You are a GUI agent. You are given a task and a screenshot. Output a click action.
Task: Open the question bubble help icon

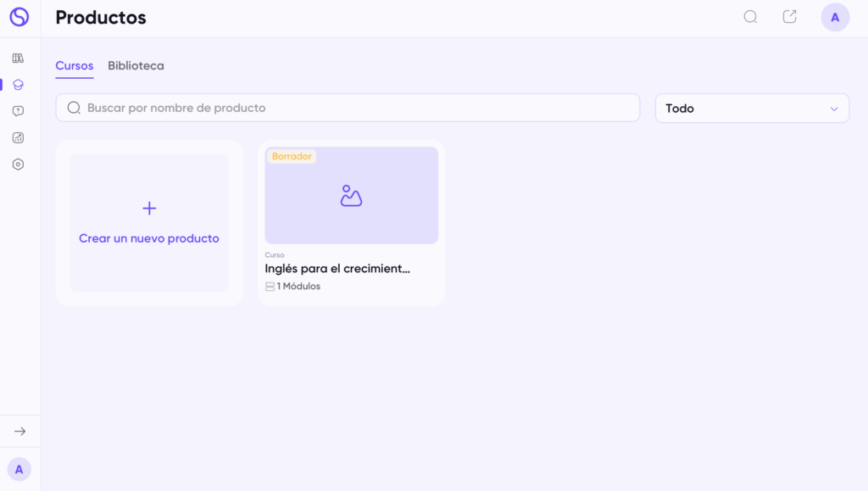tap(18, 111)
